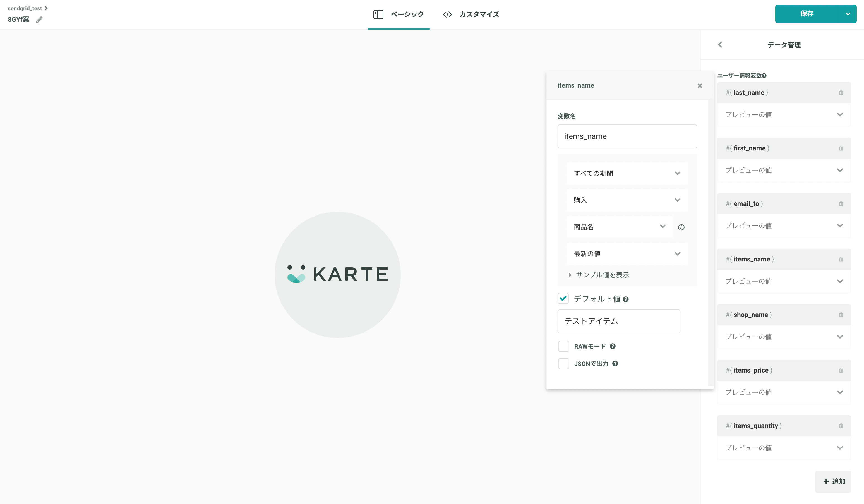Screen dimensions: 864x504
Task: Delete the last_name variable via trash icon
Action: point(841,93)
